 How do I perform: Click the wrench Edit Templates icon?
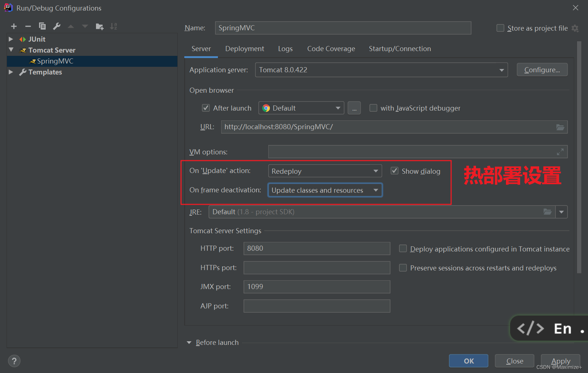[57, 26]
